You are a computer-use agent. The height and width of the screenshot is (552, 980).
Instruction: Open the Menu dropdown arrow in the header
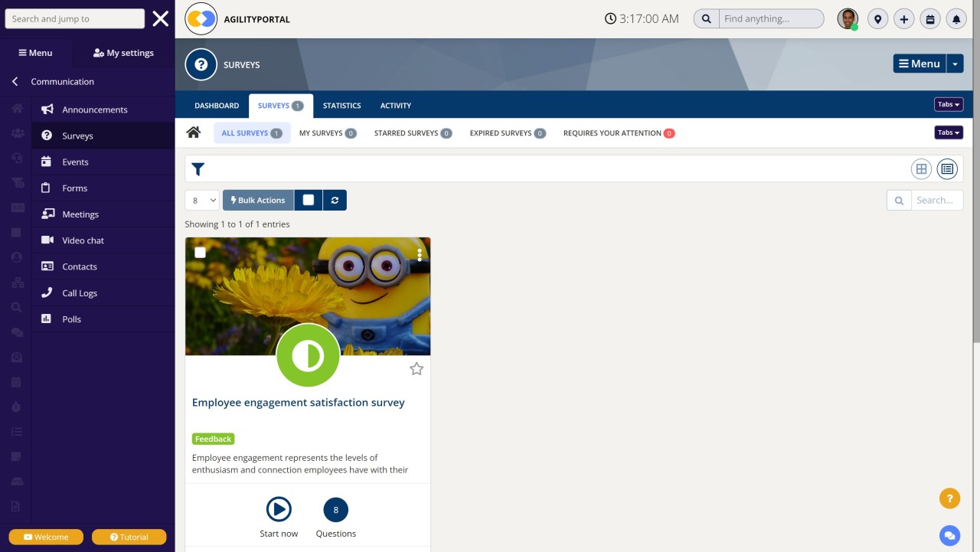pyautogui.click(x=955, y=64)
